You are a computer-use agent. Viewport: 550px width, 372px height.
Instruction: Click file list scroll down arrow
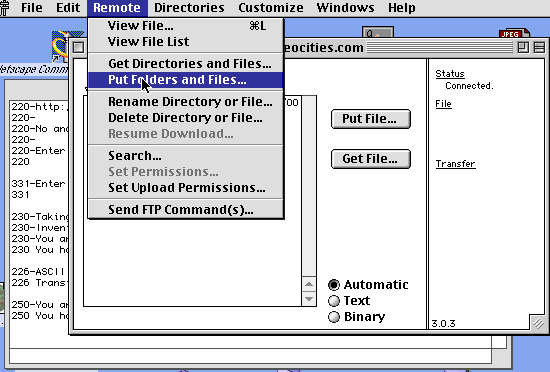tap(309, 299)
